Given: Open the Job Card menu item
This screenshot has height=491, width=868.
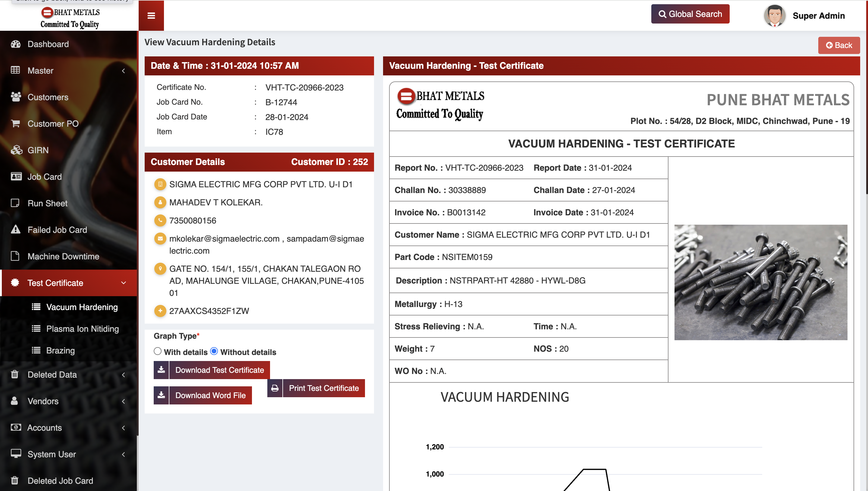Looking at the screenshot, I should (x=69, y=177).
